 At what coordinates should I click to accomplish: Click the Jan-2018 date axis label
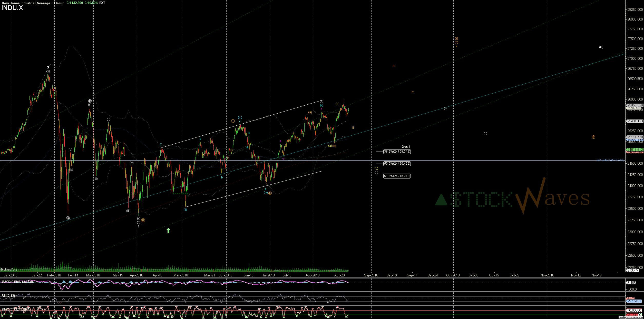(11, 275)
